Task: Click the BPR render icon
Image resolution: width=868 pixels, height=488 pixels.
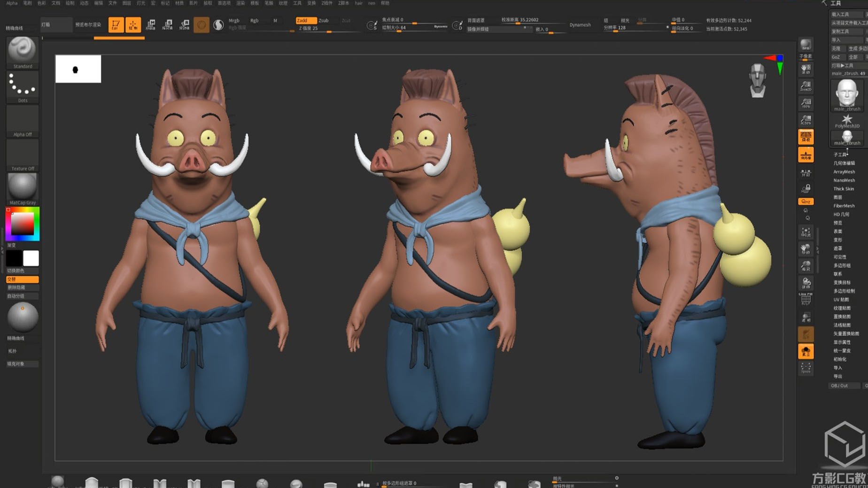Action: [x=806, y=46]
